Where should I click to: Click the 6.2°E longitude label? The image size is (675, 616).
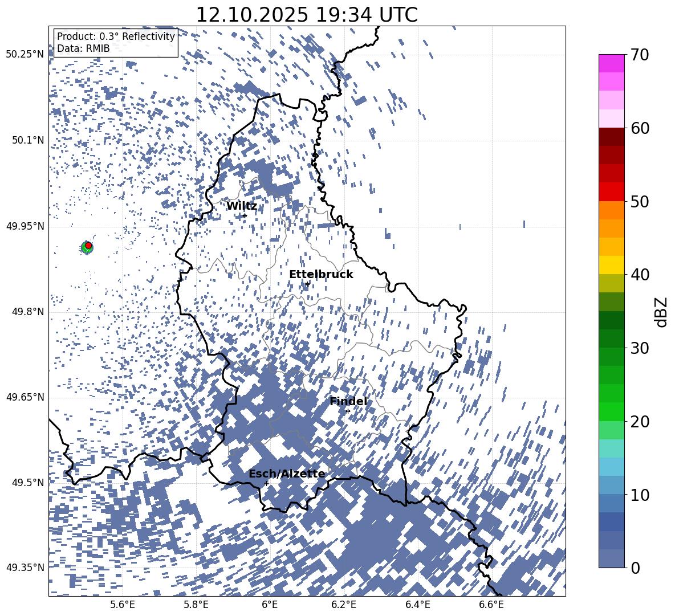point(344,605)
